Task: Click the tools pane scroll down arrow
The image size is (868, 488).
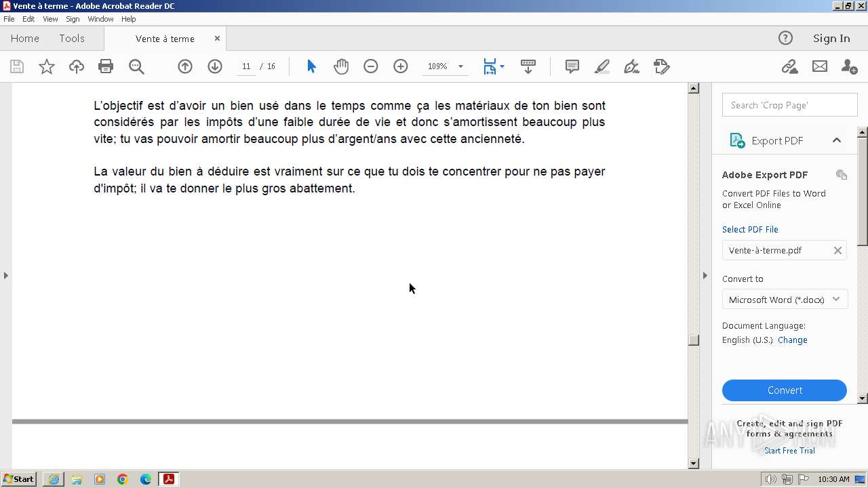Action: click(863, 399)
